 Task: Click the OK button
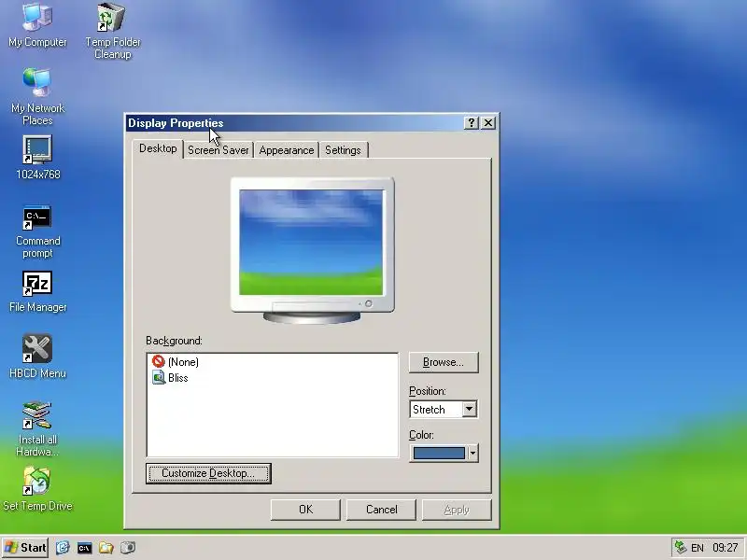[305, 510]
